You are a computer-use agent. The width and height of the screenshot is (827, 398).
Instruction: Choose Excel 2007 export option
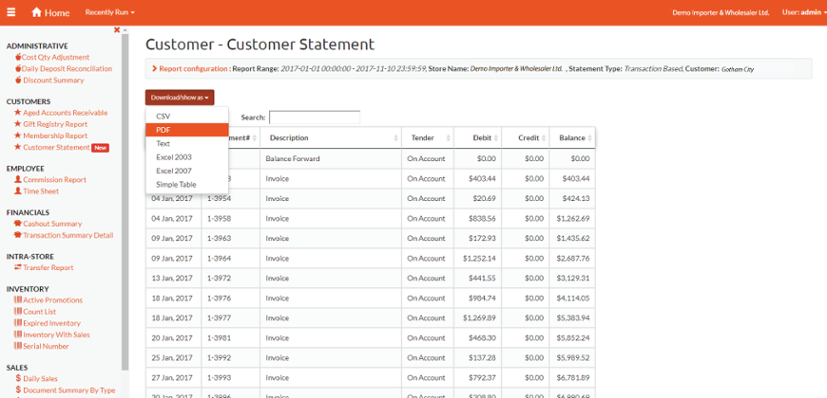(x=187, y=171)
